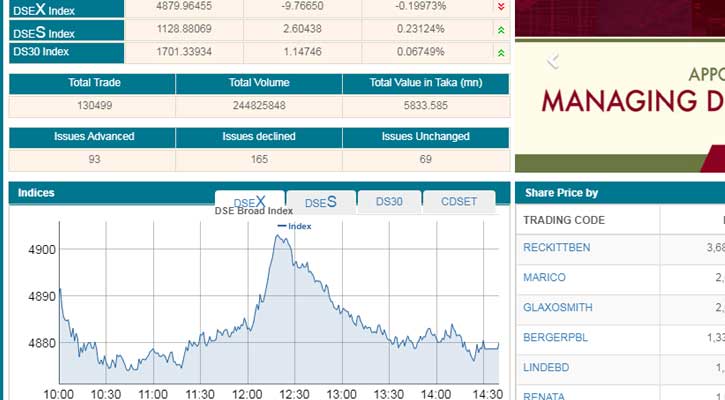Click the green up arrow for DS30 Index
Screen dimensions: 725x400
point(500,52)
